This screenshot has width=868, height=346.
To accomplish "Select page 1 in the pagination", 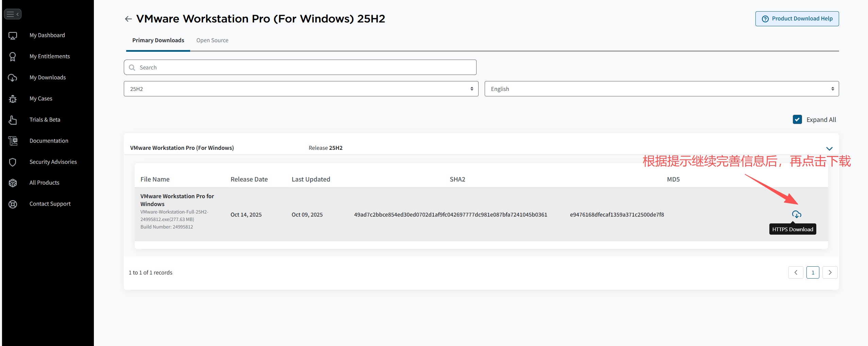I will coord(813,272).
